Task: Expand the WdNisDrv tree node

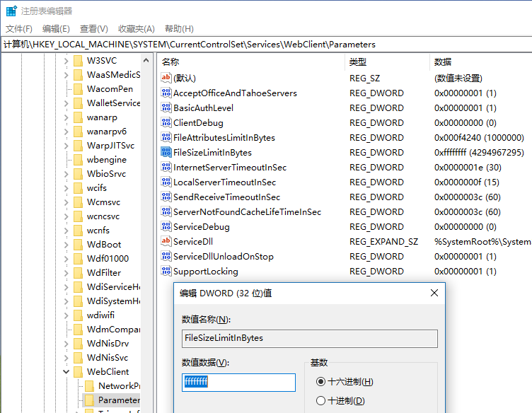Action: (66, 344)
